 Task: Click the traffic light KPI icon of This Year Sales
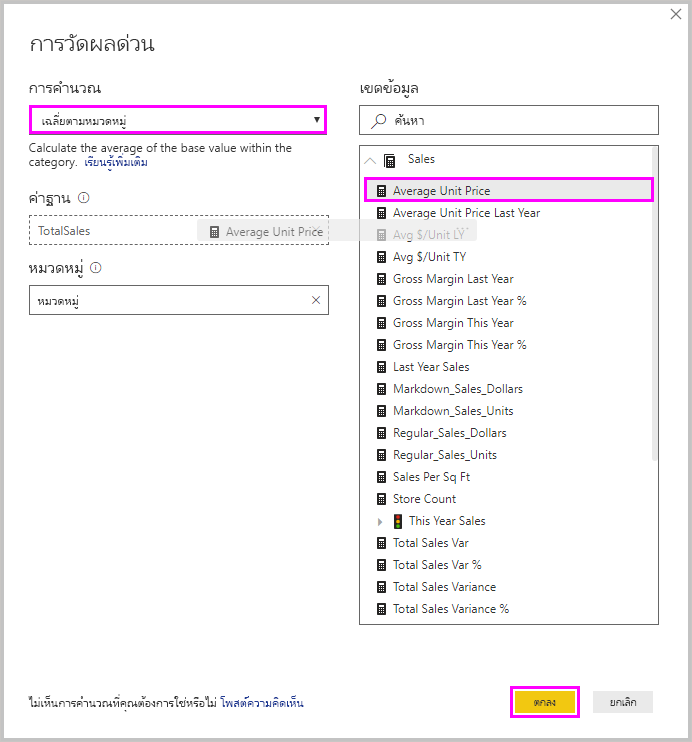pyautogui.click(x=398, y=521)
